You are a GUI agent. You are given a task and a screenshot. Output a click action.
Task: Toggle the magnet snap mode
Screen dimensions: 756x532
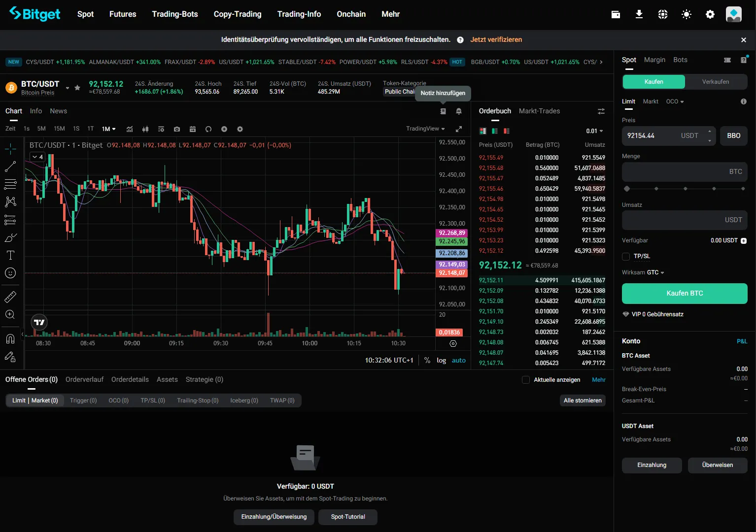(10, 339)
